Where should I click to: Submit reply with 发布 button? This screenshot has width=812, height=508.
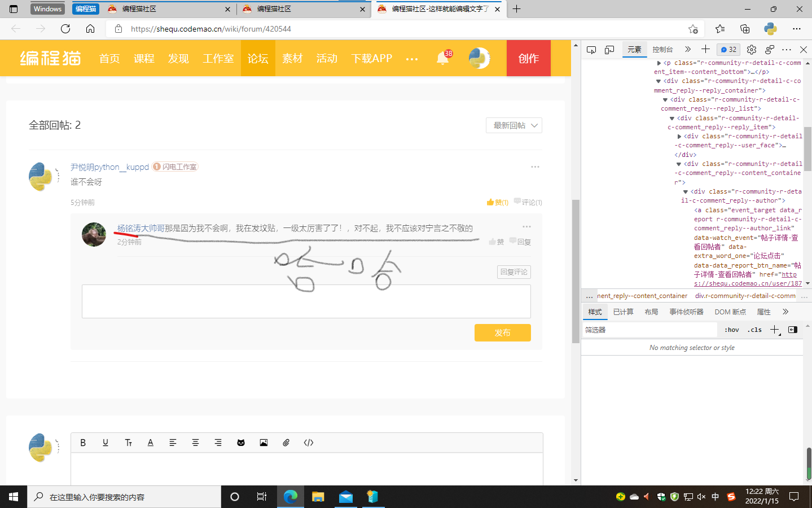click(x=502, y=332)
